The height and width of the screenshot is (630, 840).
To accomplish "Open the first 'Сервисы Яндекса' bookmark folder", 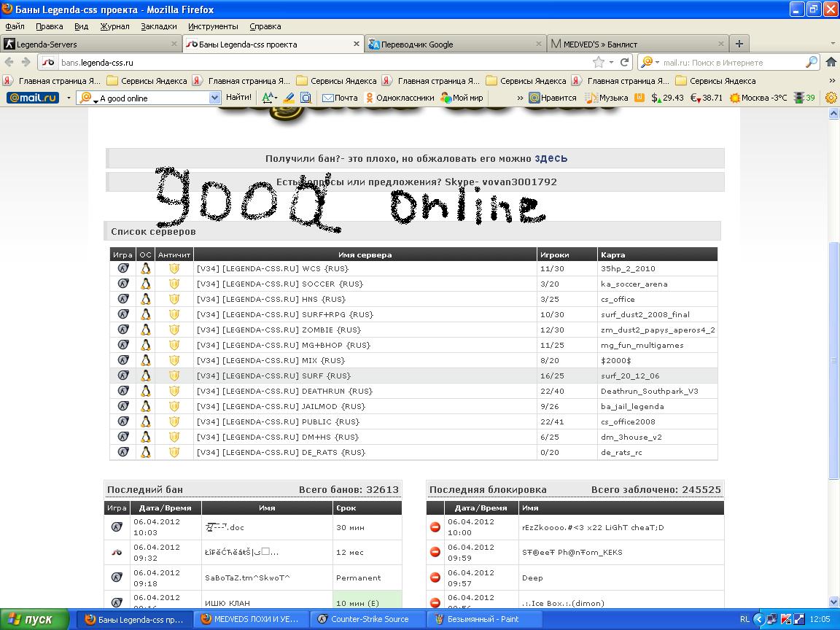I will [x=147, y=81].
